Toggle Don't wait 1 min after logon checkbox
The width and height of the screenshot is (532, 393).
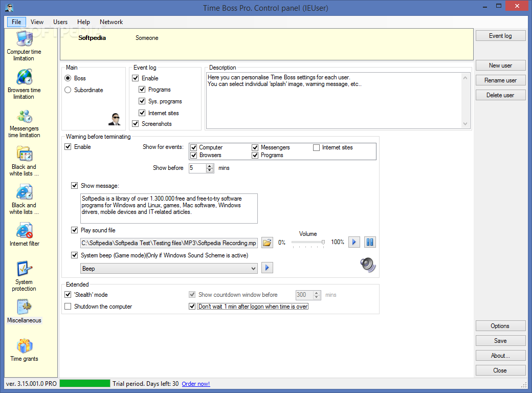point(192,307)
